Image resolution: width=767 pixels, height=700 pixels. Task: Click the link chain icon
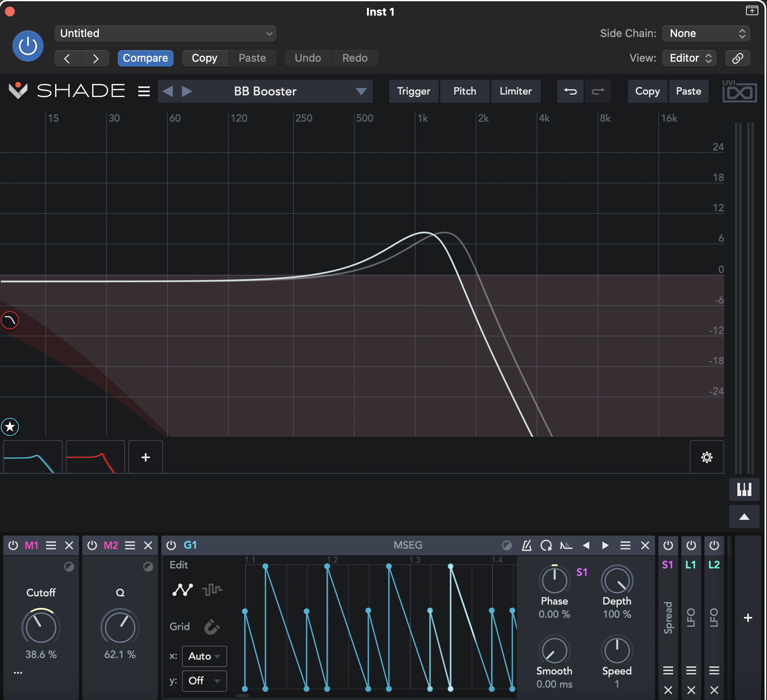[737, 58]
